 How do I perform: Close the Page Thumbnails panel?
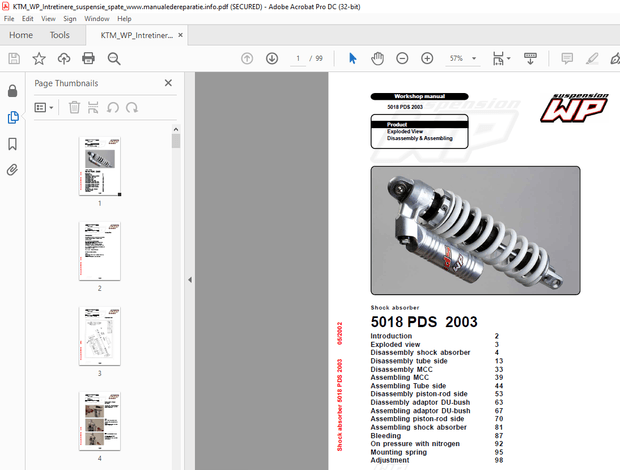point(168,83)
